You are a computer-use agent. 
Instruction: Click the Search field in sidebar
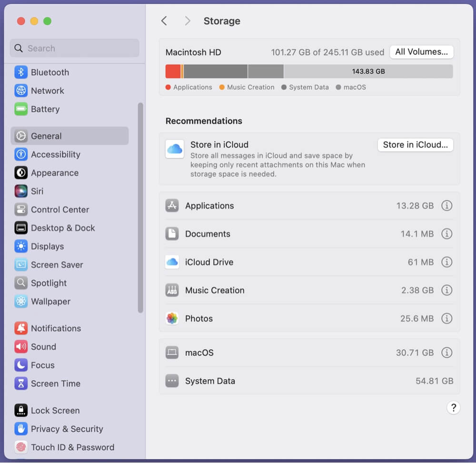pos(75,48)
